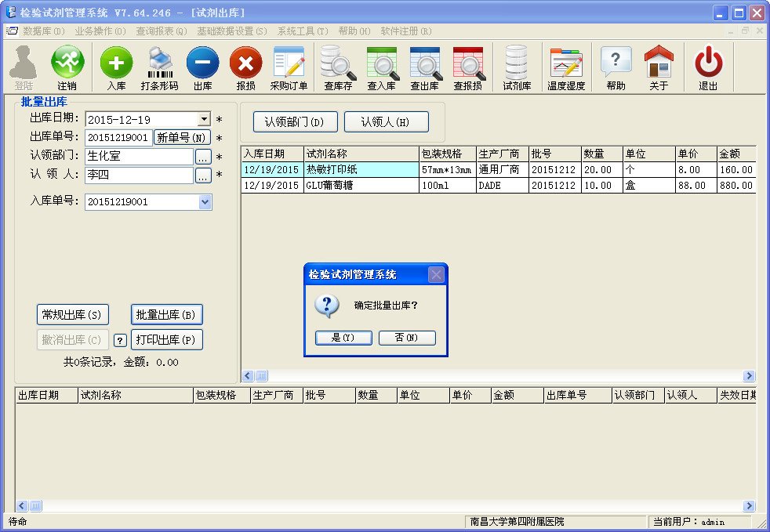Image resolution: width=770 pixels, height=532 pixels.
Task: Click the 南昌大学第四附属医院 status bar text
Action: 517,522
